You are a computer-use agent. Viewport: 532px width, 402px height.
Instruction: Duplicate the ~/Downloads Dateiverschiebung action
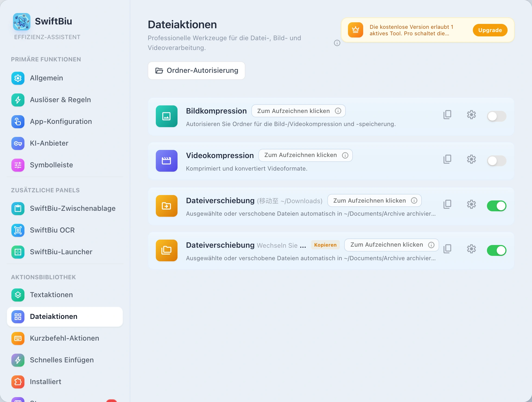(447, 204)
